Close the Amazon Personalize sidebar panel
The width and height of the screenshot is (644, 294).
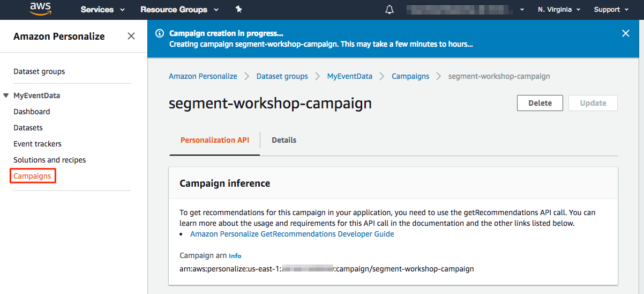[131, 36]
